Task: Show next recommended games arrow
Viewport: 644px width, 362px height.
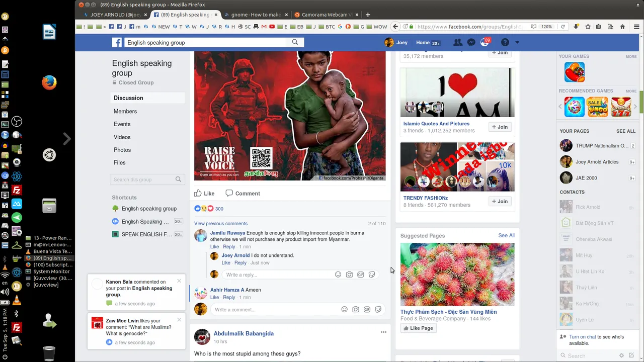Action: tap(635, 107)
